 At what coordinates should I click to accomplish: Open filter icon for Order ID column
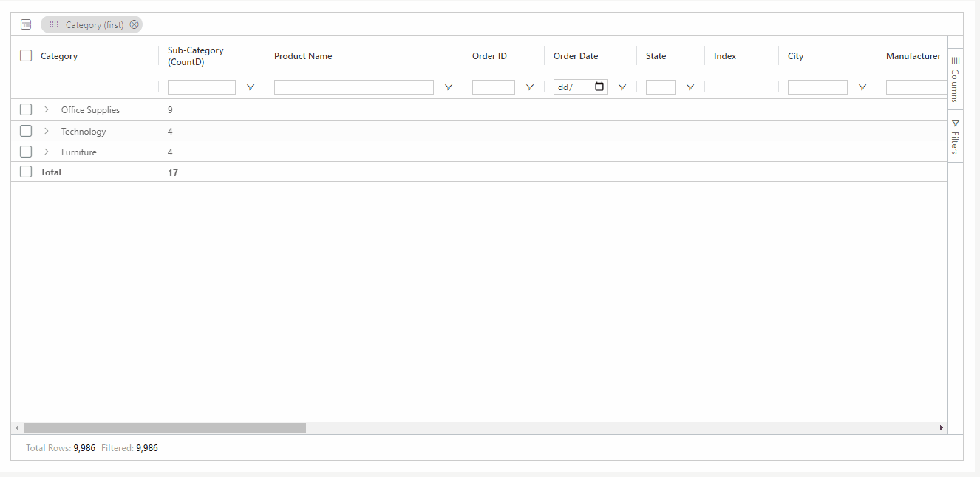click(x=530, y=87)
